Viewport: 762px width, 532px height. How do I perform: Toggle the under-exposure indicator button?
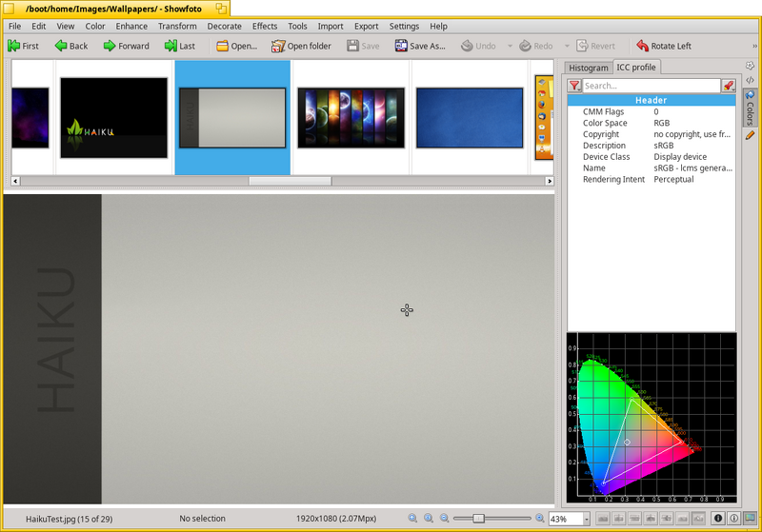pyautogui.click(x=718, y=518)
